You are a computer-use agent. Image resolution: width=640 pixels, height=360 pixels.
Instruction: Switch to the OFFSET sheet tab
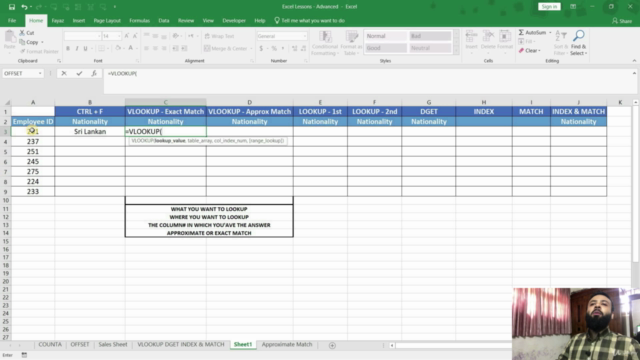point(80,344)
